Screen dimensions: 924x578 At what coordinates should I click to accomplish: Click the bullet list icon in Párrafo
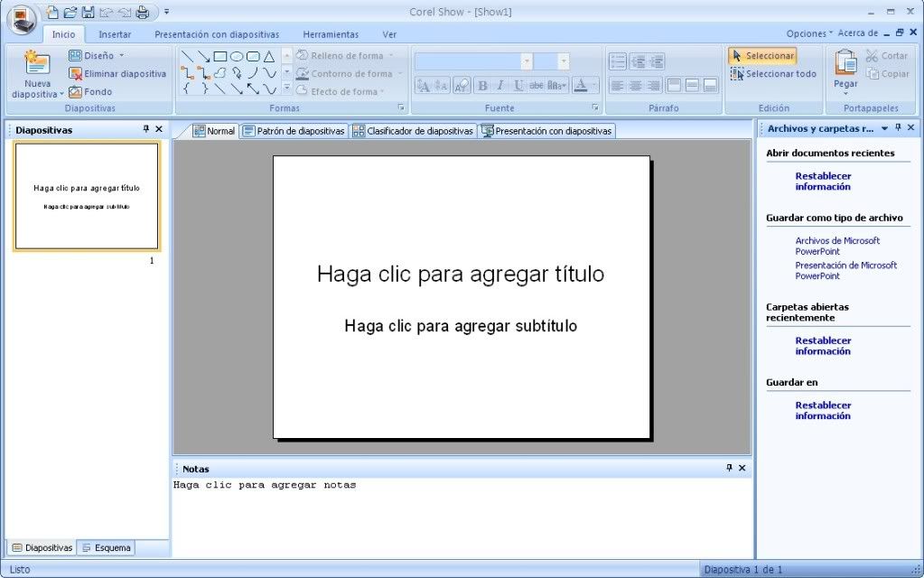618,61
